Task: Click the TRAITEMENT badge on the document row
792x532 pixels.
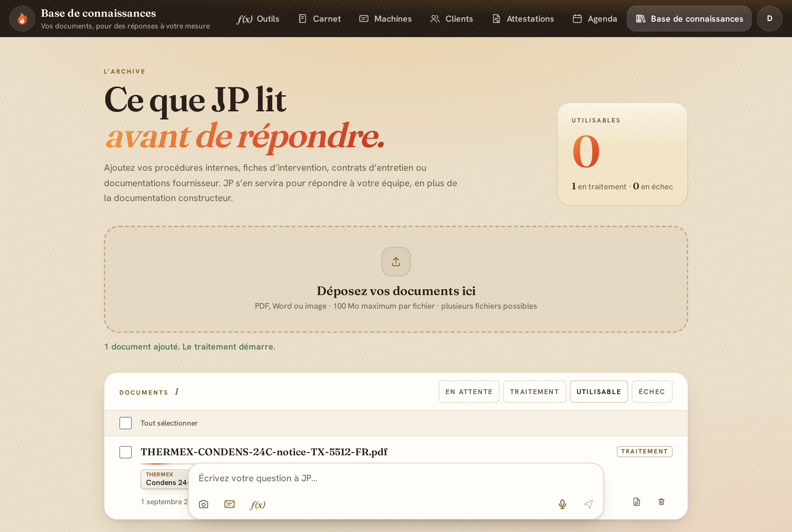Action: pyautogui.click(x=644, y=451)
